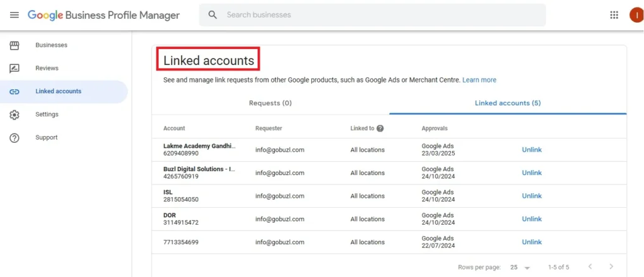Screen dimensions: 644x277
Task: Unlink the DOR account
Action: click(x=531, y=219)
